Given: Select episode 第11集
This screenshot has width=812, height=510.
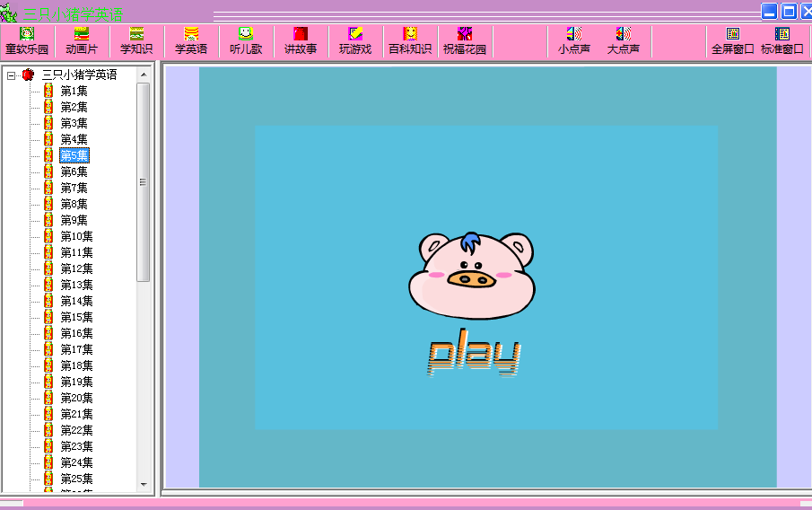Looking at the screenshot, I should click(x=76, y=252).
